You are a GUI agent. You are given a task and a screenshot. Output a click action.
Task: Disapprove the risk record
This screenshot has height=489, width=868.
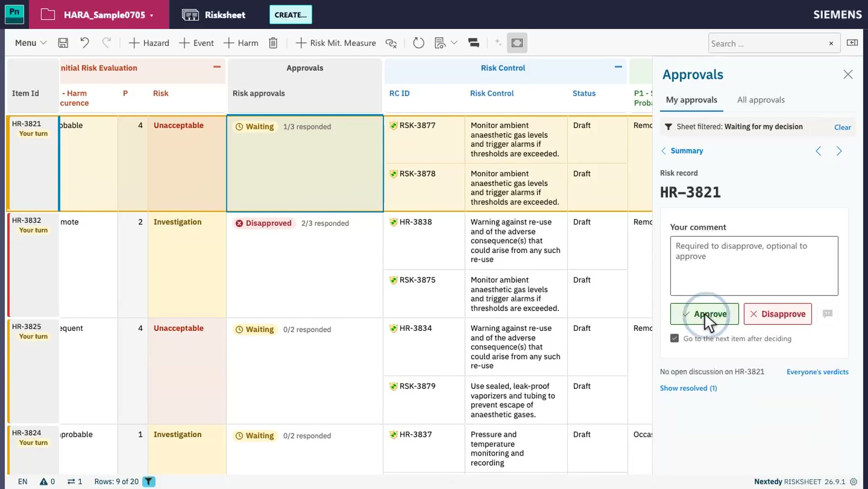click(777, 314)
